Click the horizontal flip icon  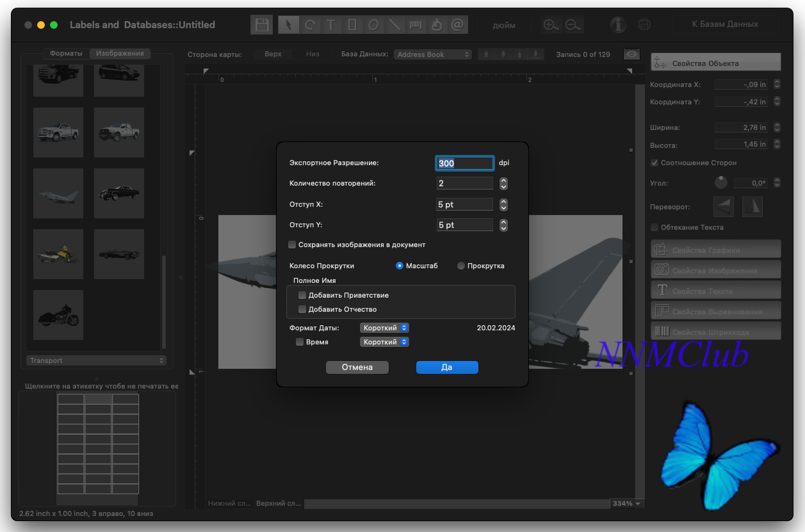tap(724, 206)
